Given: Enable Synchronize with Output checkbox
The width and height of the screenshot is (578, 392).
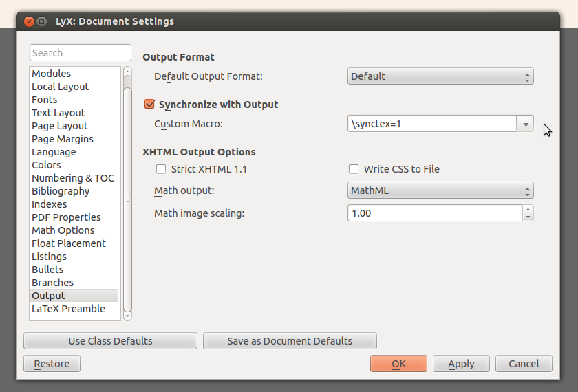Looking at the screenshot, I should tap(149, 105).
